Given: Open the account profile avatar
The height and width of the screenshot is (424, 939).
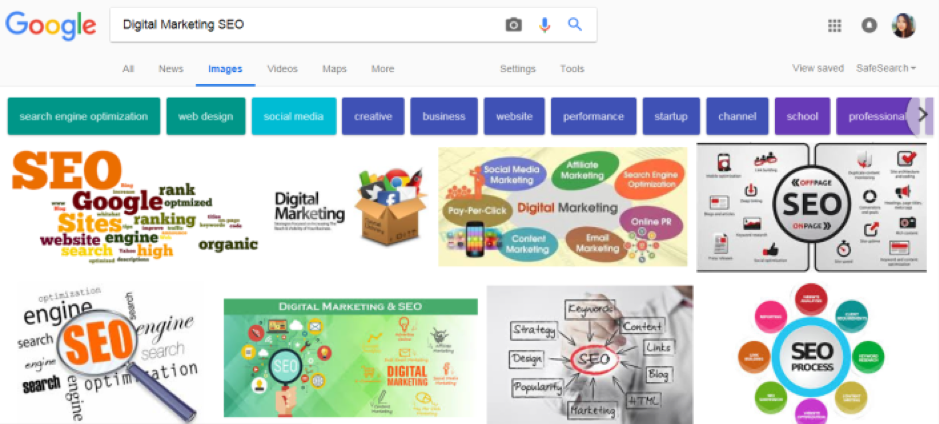Looking at the screenshot, I should pos(903,25).
